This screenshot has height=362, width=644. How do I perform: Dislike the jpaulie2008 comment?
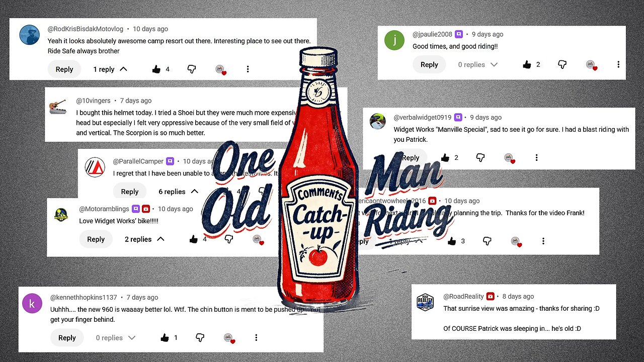pos(562,64)
